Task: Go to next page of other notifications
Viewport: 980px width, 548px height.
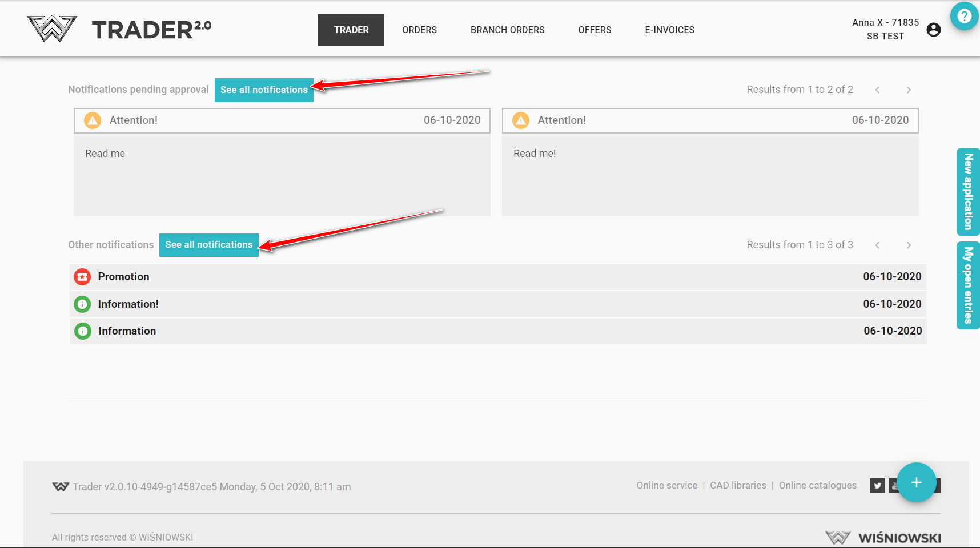Action: (x=909, y=245)
